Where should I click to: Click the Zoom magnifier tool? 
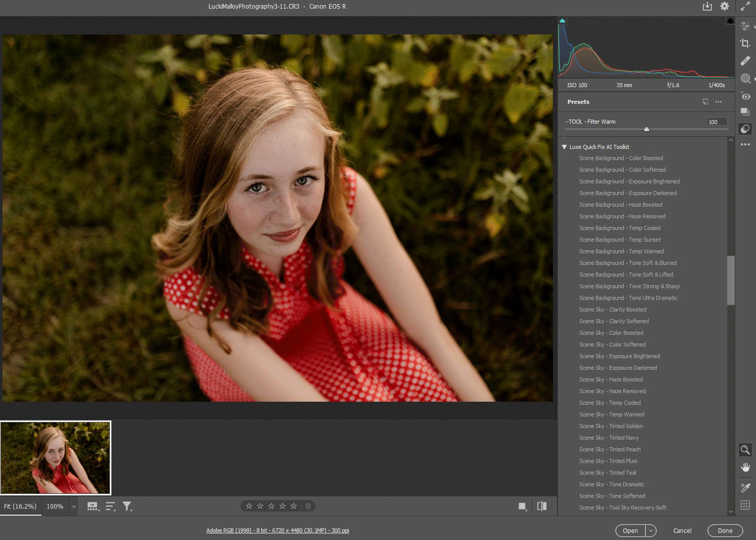tap(745, 449)
